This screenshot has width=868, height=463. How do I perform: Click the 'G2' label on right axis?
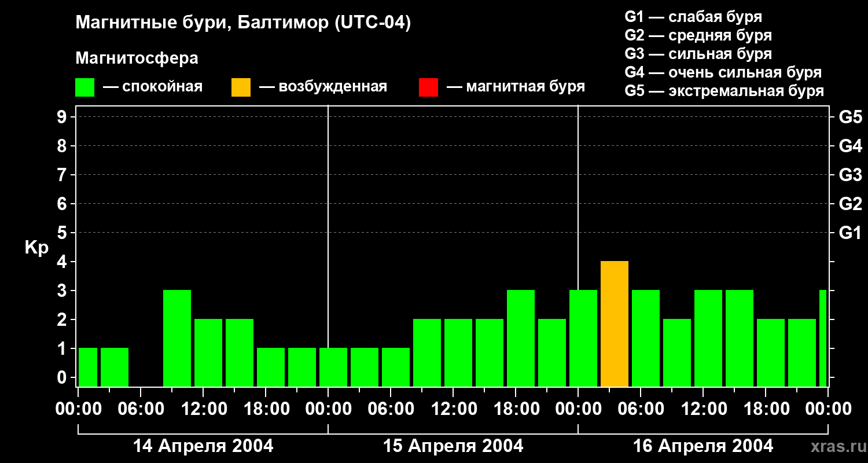click(850, 204)
